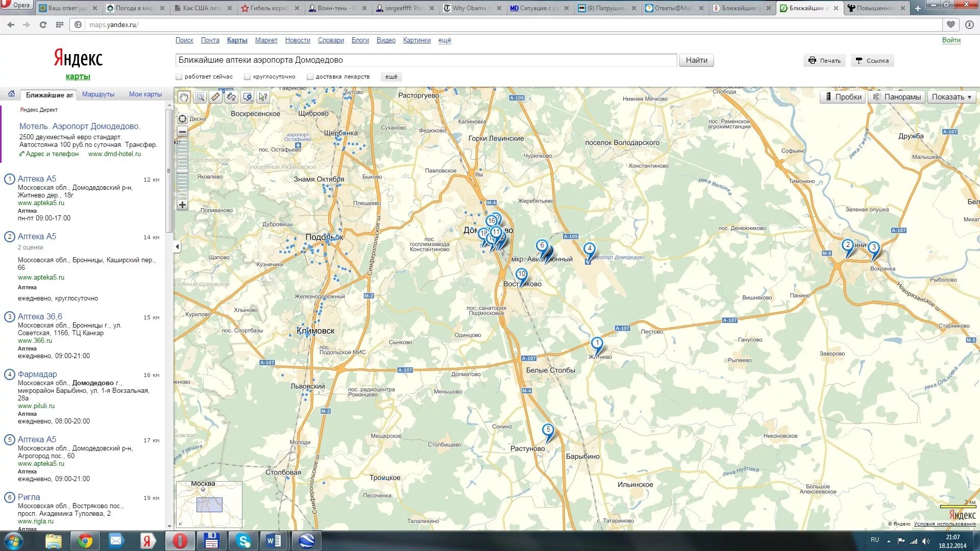Show hidden system tray icons
This screenshot has width=980, height=551.
tap(889, 541)
